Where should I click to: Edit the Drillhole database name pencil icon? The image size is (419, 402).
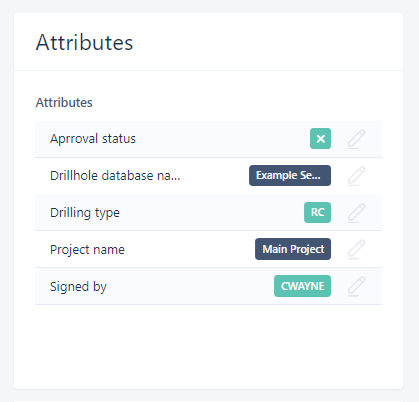click(357, 176)
